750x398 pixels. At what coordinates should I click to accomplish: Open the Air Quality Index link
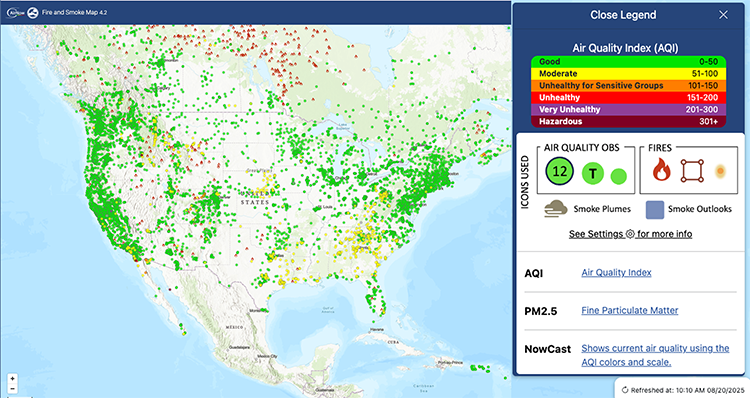(x=616, y=273)
